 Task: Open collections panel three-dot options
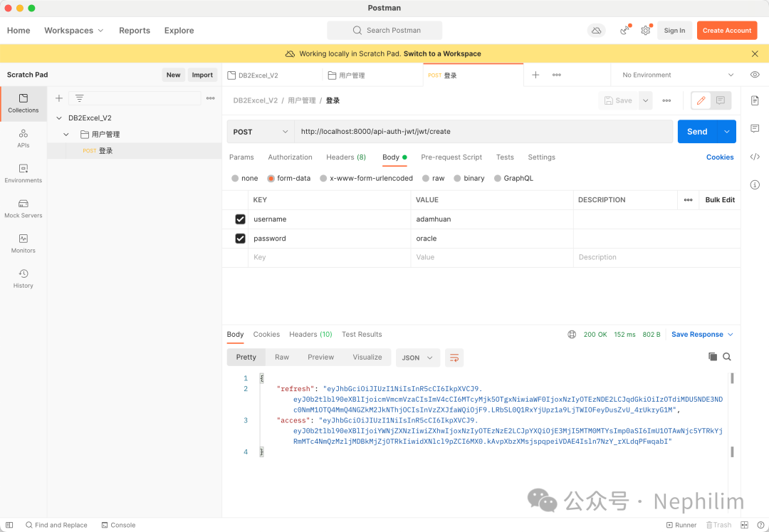tap(210, 98)
